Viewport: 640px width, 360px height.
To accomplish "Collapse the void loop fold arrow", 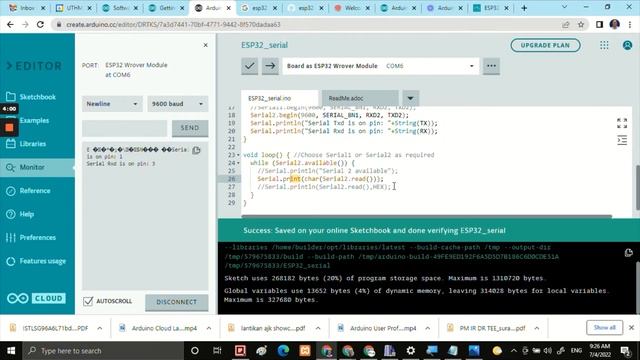I will point(238,155).
